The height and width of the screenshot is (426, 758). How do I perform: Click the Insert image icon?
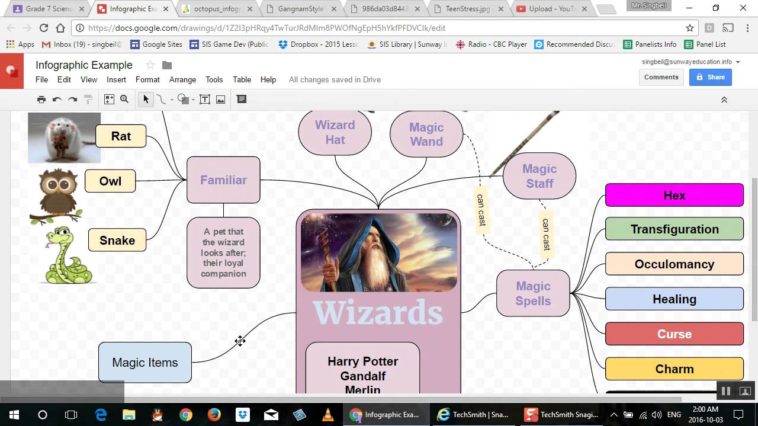click(220, 99)
